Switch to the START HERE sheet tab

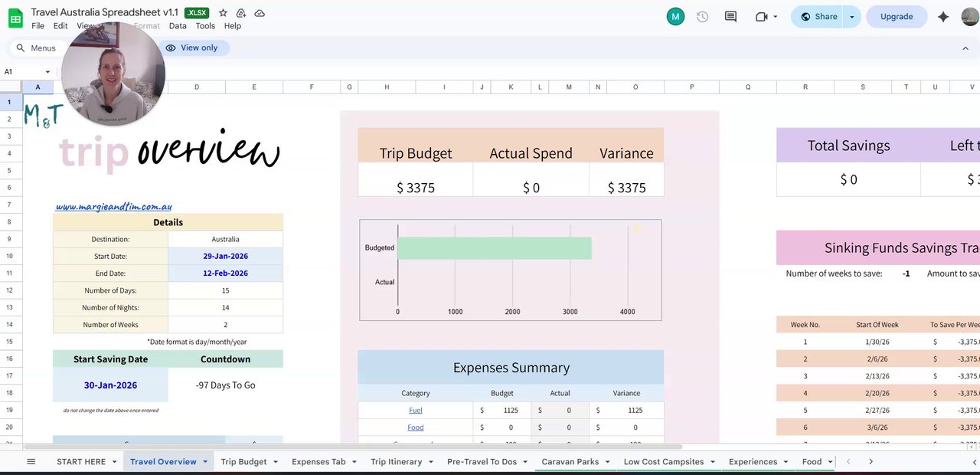point(81,462)
